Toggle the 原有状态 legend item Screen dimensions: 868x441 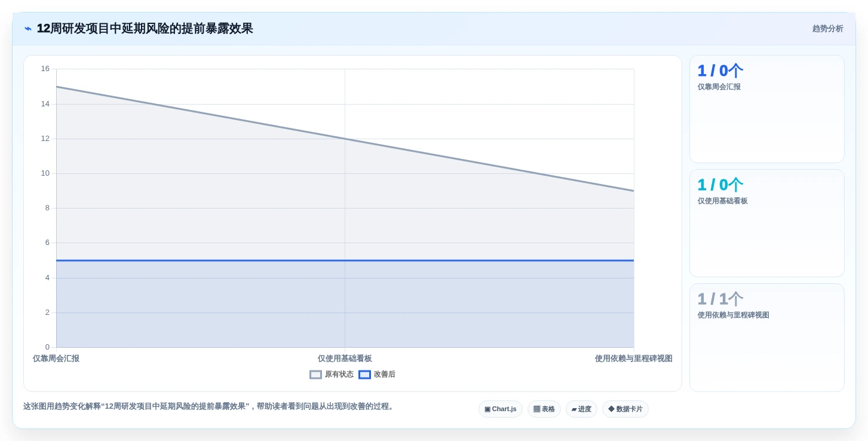click(x=332, y=375)
